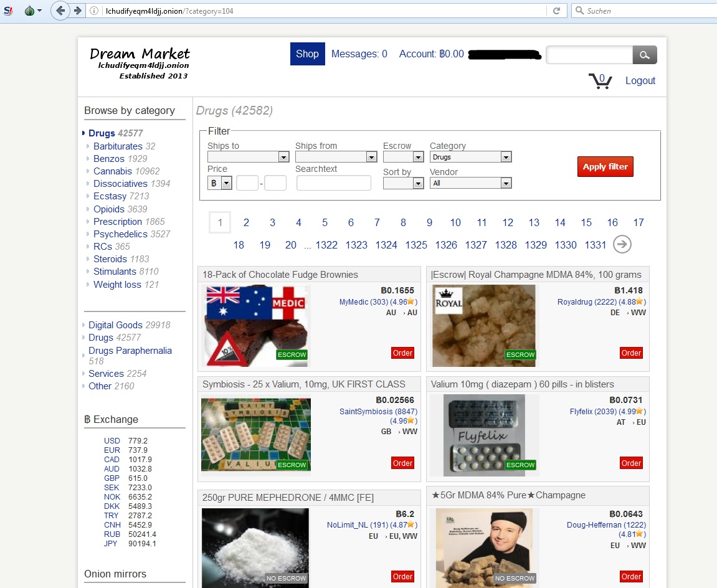Open the Sort by dropdown

(x=403, y=183)
